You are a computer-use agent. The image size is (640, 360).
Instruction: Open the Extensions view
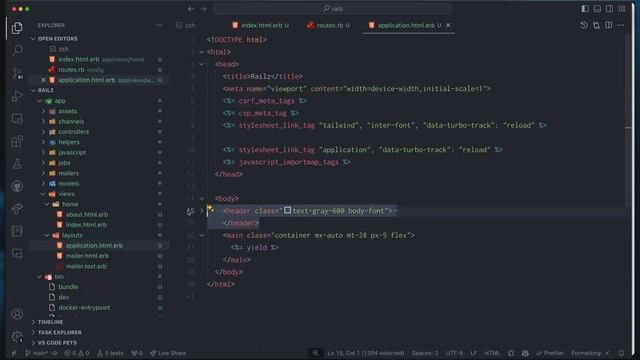click(x=17, y=142)
